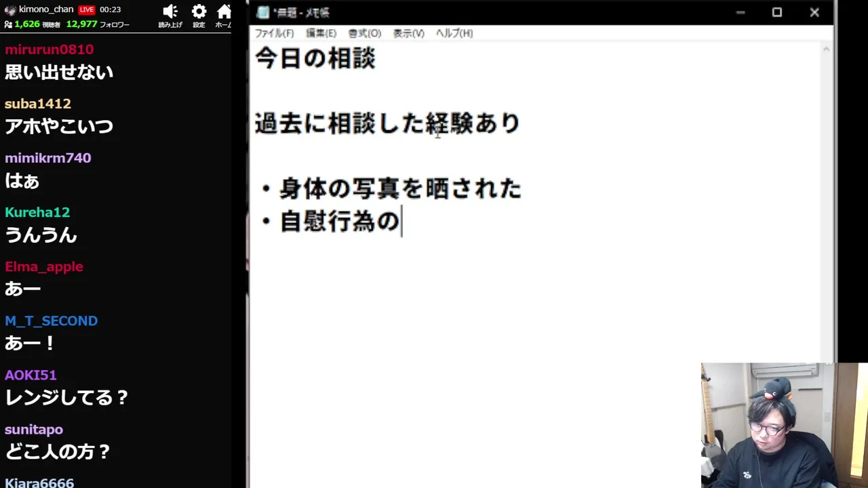Click chat message 思い出せない

[x=59, y=72]
